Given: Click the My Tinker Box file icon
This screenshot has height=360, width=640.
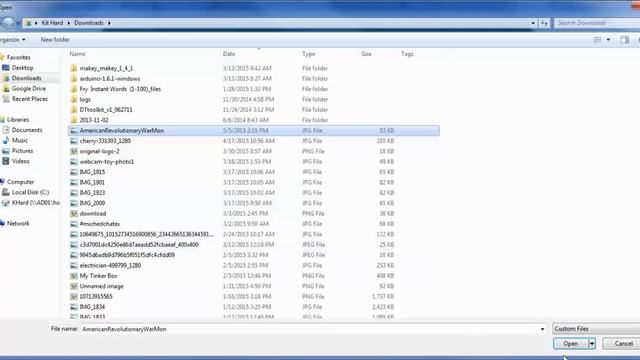Looking at the screenshot, I should point(73,276).
